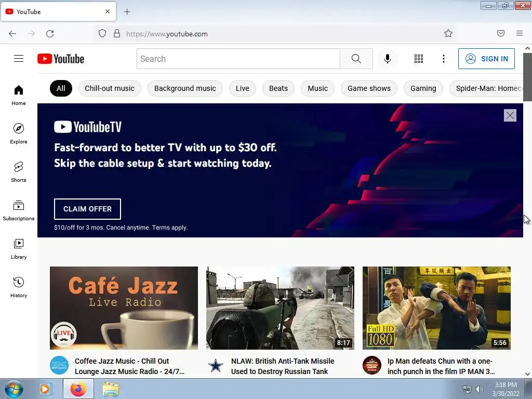Select the Live filter chip

pyautogui.click(x=242, y=88)
